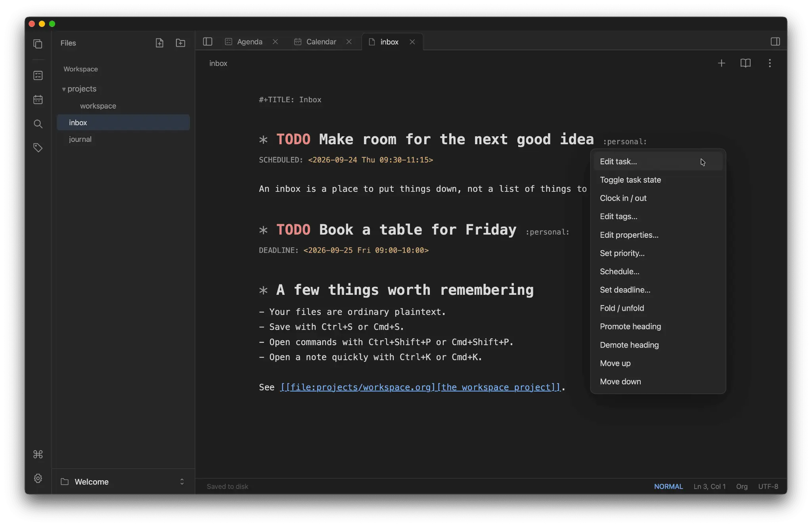Click the :personal: tag on Make room heading

pyautogui.click(x=625, y=141)
